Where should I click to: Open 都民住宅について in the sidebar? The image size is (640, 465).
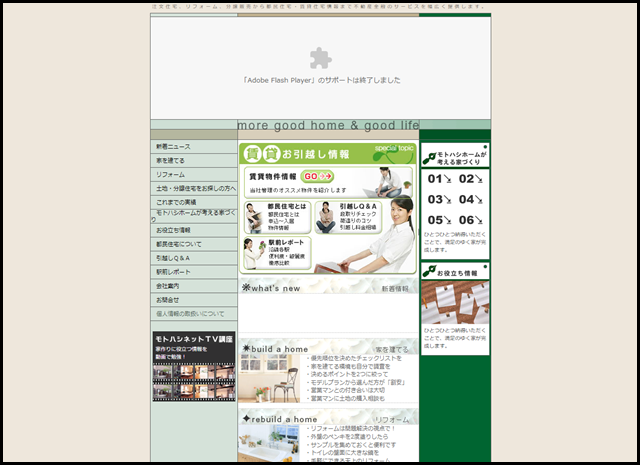[x=194, y=244]
